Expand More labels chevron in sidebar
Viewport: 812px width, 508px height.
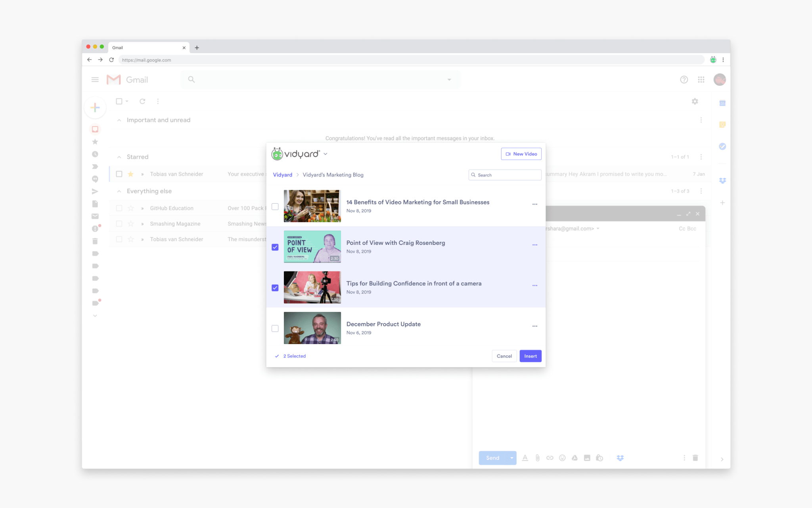click(x=95, y=316)
